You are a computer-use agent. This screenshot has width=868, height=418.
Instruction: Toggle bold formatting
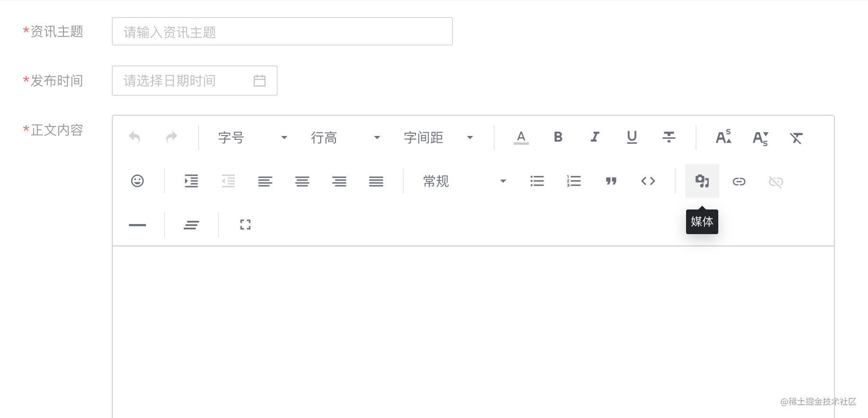click(x=558, y=137)
